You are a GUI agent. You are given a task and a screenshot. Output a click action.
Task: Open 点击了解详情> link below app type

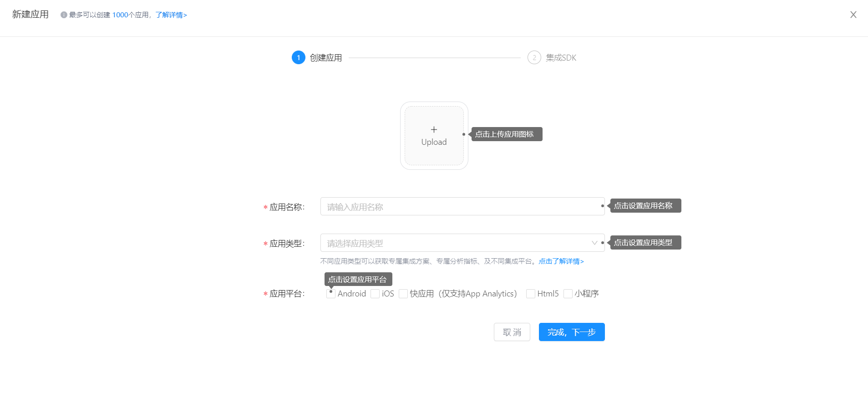[561, 261]
